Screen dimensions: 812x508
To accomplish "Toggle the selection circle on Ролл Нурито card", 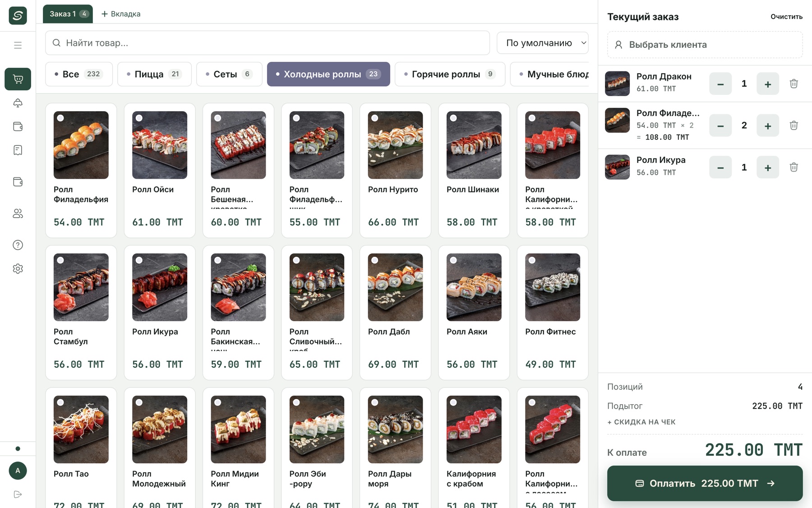I will tap(375, 118).
